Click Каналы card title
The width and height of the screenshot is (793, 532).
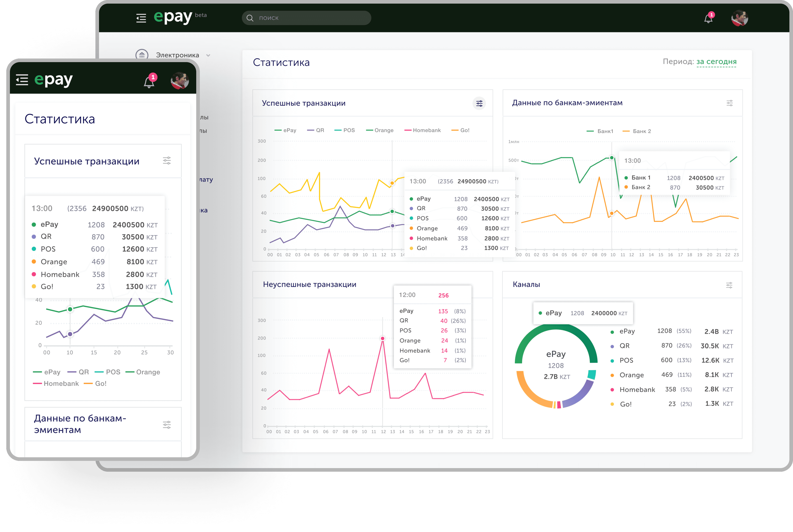point(526,285)
